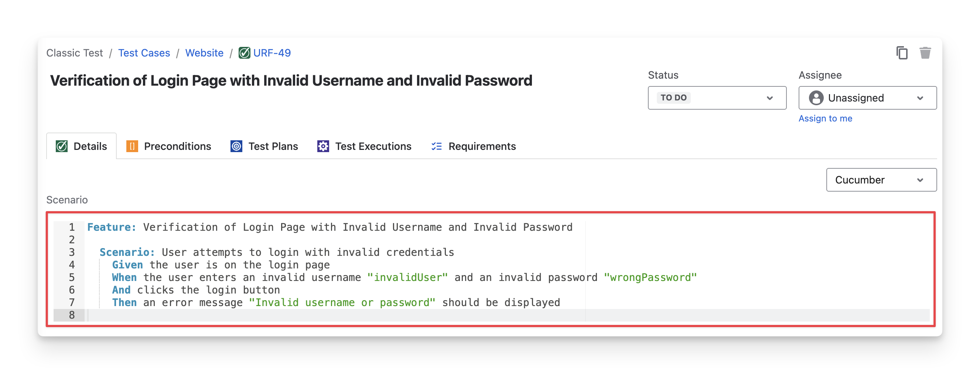The height and width of the screenshot is (374, 980).
Task: Expand the Assignee dropdown chevron
Action: [x=920, y=98]
